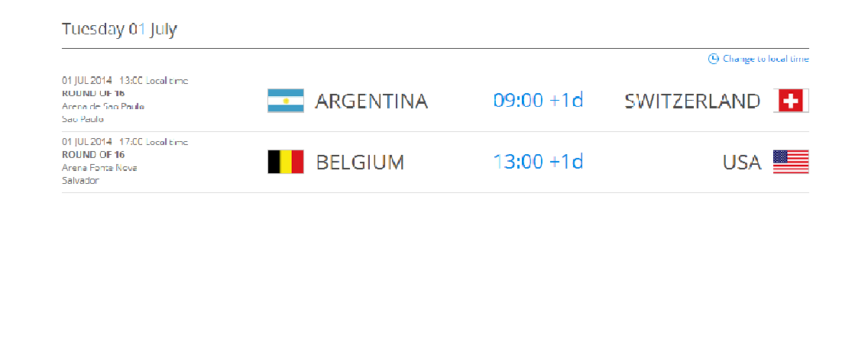This screenshot has height=351, width=868.
Task: Click 01 JUL 2014 17:00 local time text
Action: 125,142
